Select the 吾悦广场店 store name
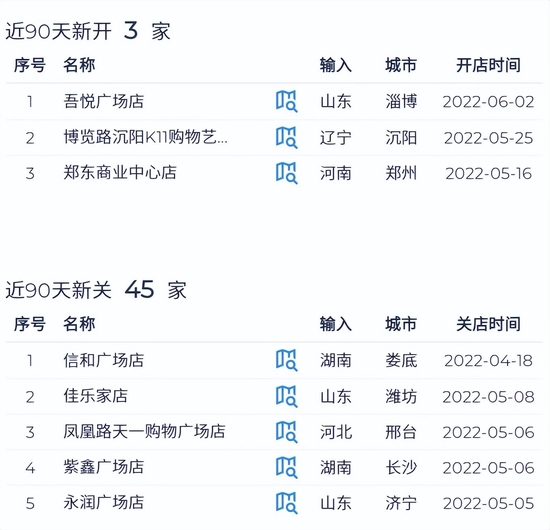 [104, 101]
